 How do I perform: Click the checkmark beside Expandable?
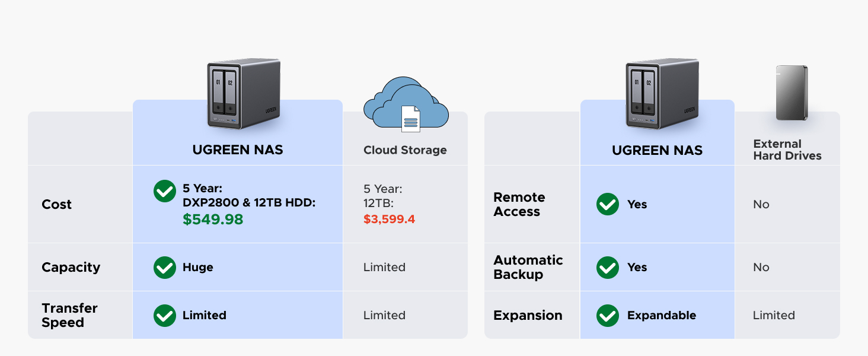click(608, 316)
